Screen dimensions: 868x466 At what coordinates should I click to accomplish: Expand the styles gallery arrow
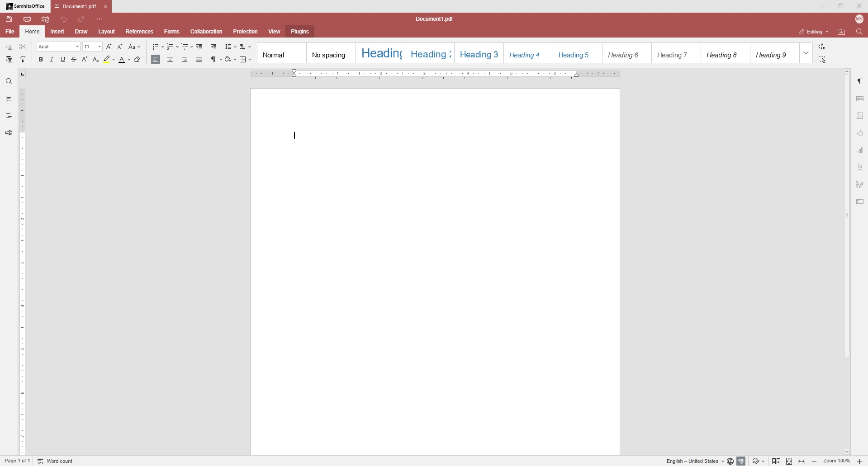pos(806,53)
